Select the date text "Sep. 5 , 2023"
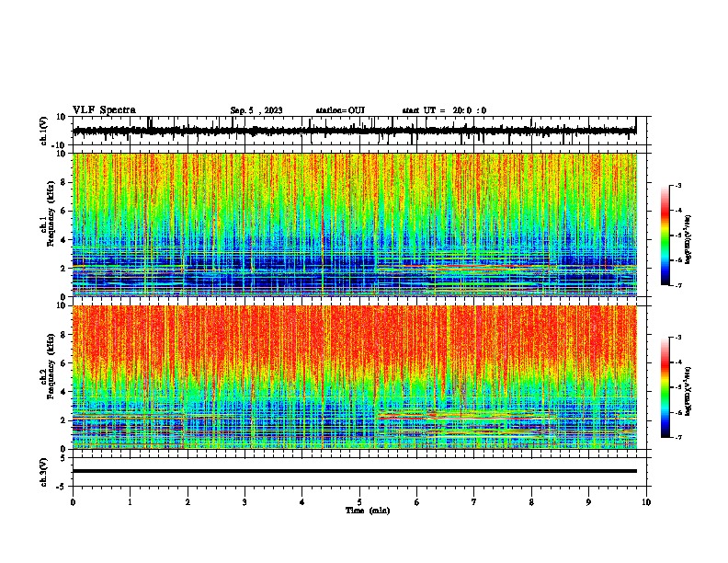 [x=256, y=110]
